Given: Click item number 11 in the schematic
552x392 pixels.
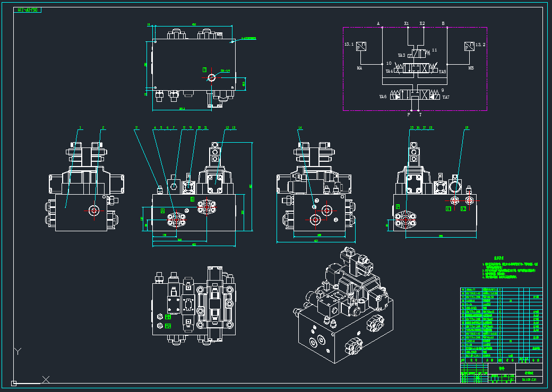Looking at the screenshot, I should click(x=434, y=50).
